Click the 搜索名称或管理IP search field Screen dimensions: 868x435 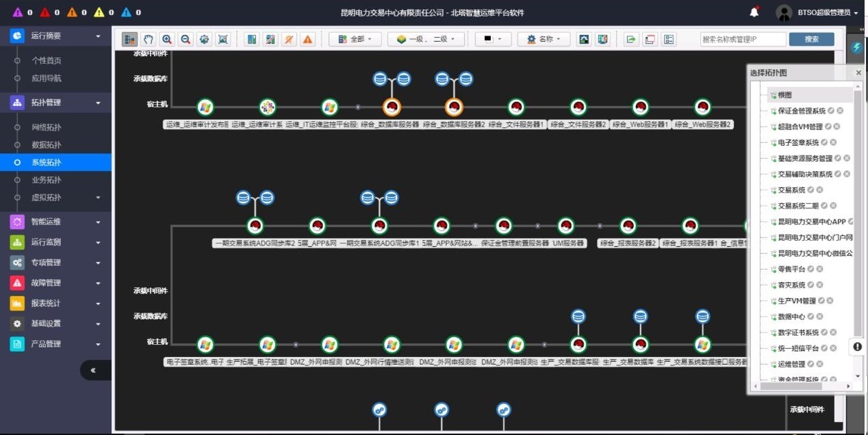tap(743, 40)
